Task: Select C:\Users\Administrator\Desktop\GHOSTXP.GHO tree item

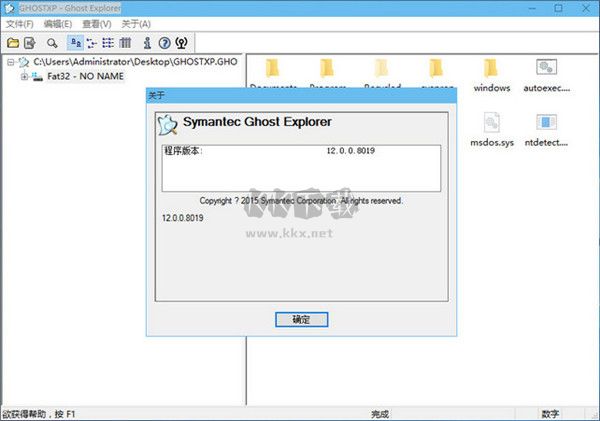Action: (x=135, y=62)
